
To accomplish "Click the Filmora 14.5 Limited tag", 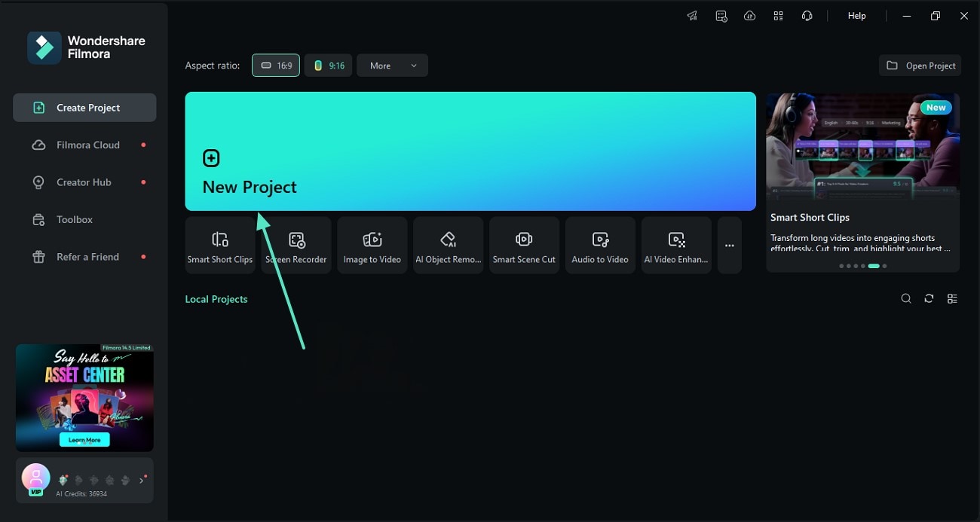I will 127,347.
